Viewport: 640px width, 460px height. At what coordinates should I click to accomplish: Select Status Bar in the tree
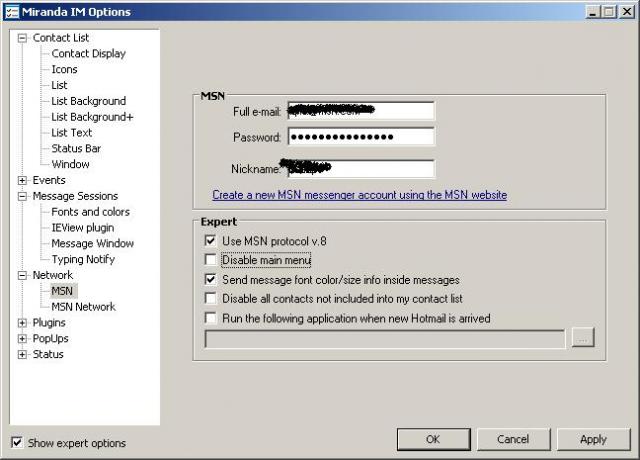(x=76, y=149)
